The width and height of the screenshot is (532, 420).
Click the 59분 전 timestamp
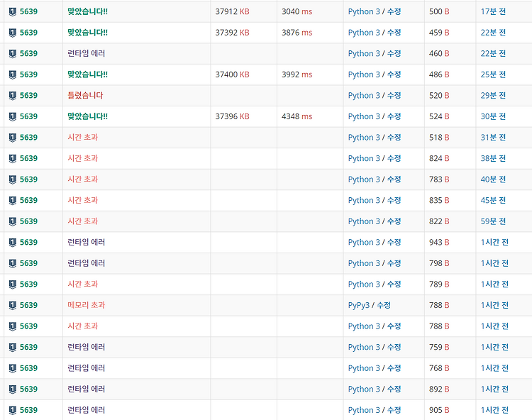pos(493,221)
